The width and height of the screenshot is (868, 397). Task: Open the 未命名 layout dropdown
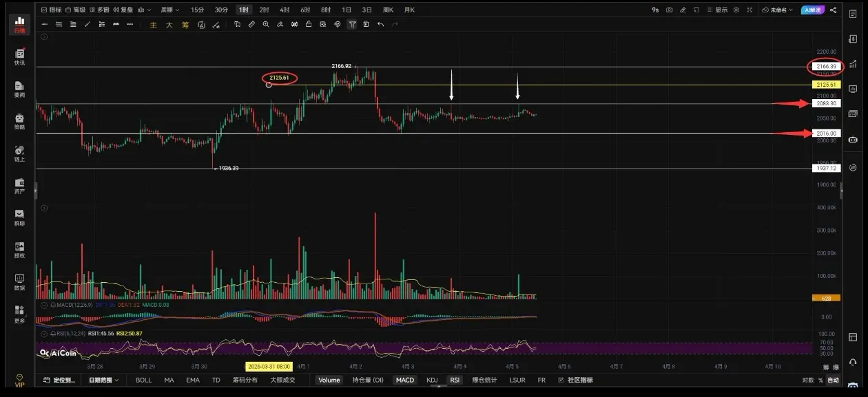pos(777,10)
